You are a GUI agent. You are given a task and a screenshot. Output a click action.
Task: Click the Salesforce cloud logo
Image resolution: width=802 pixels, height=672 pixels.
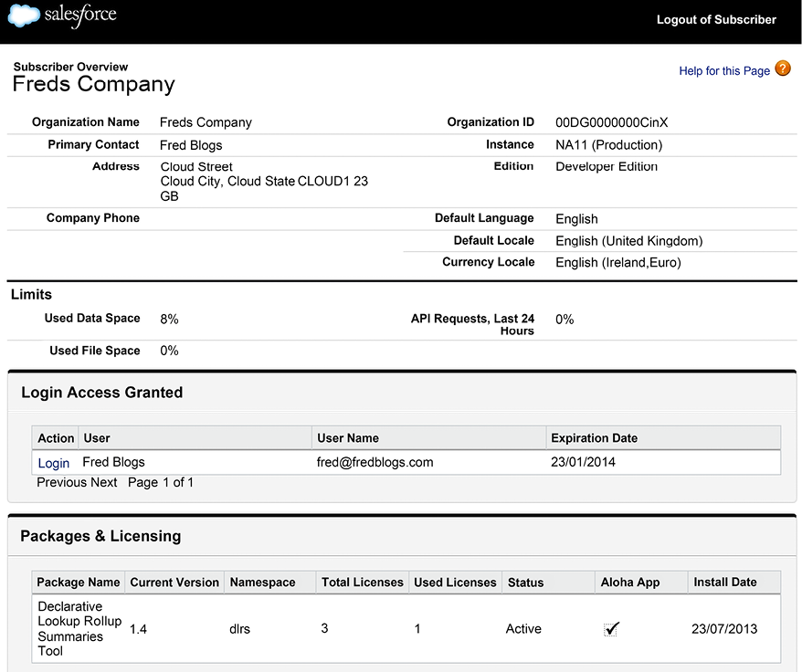click(24, 16)
